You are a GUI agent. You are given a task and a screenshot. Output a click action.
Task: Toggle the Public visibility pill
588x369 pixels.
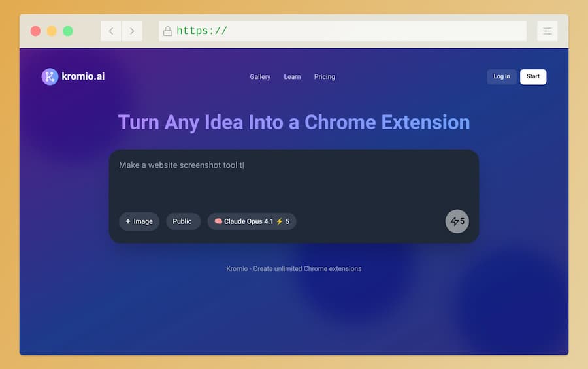click(183, 221)
